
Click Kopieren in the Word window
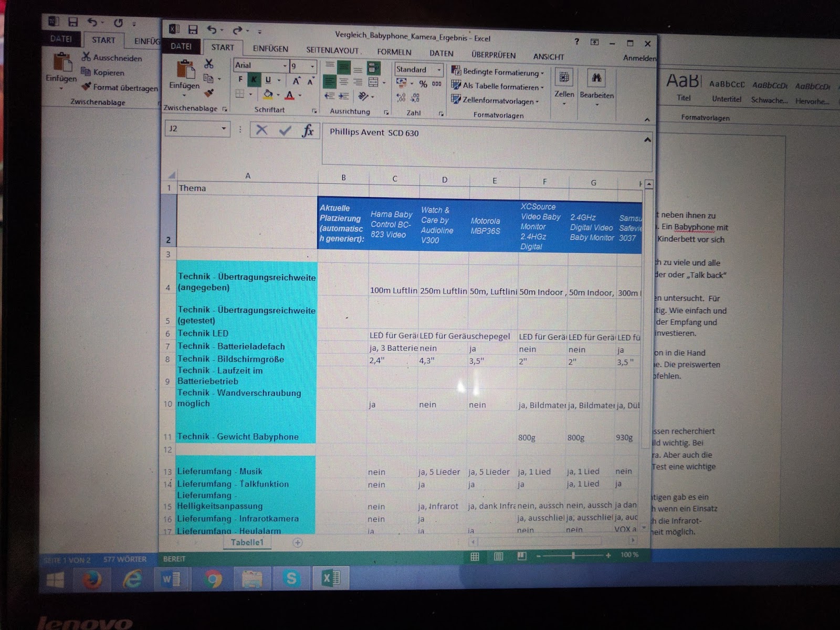[103, 72]
